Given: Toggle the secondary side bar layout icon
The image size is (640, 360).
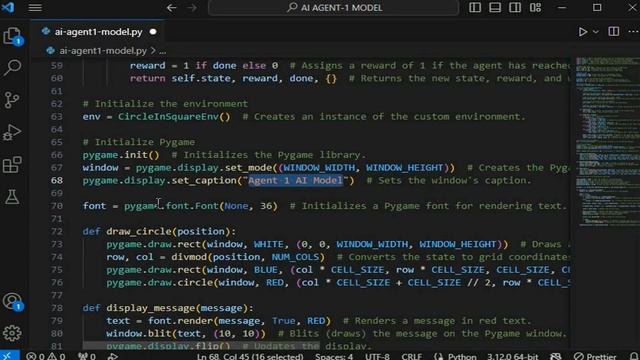Looking at the screenshot, I should pyautogui.click(x=515, y=8).
